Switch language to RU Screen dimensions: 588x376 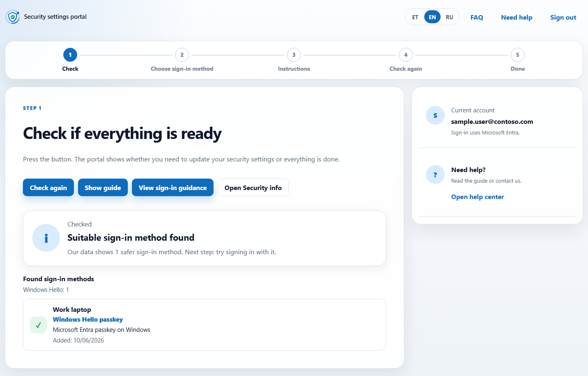[450, 17]
